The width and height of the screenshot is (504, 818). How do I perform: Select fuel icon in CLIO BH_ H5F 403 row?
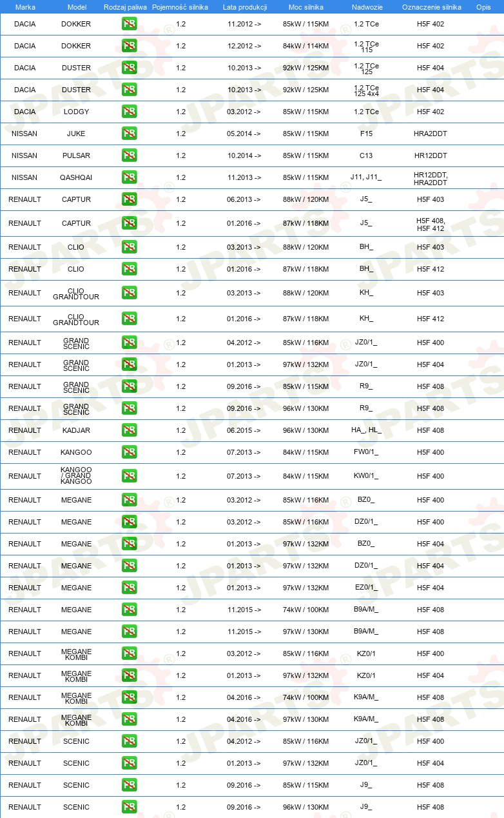(129, 247)
